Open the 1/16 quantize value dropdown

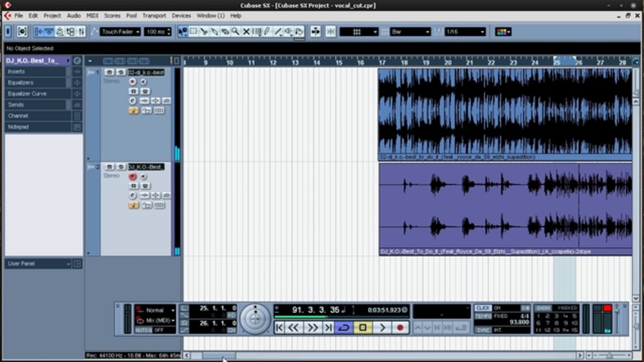(x=465, y=32)
